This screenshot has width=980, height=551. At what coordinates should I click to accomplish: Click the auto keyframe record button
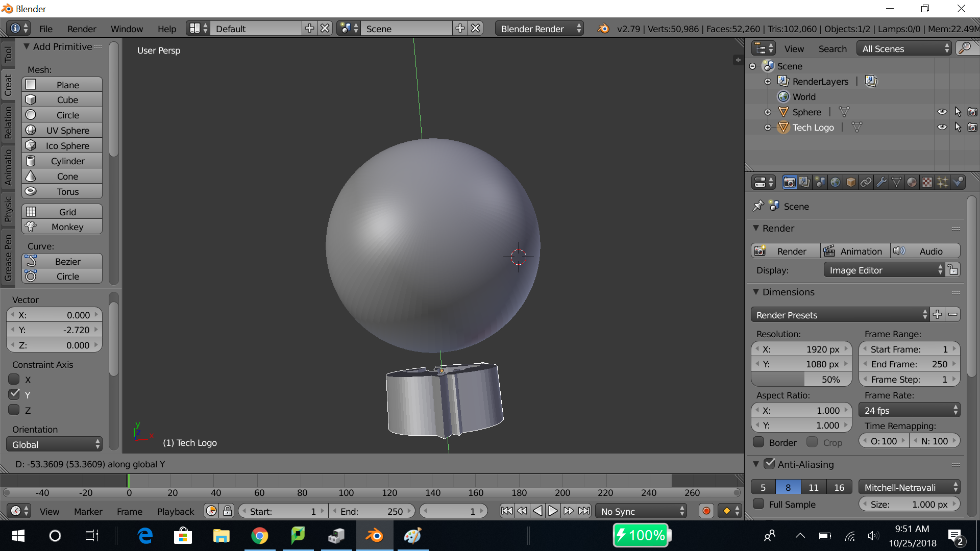(706, 511)
